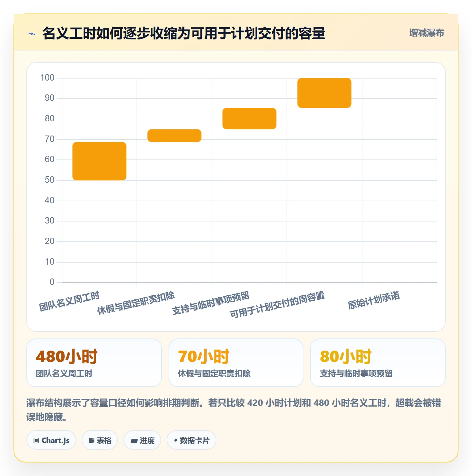Screen dimensions: 472x476
Task: Select the 进度 tag chip
Action: [x=142, y=440]
